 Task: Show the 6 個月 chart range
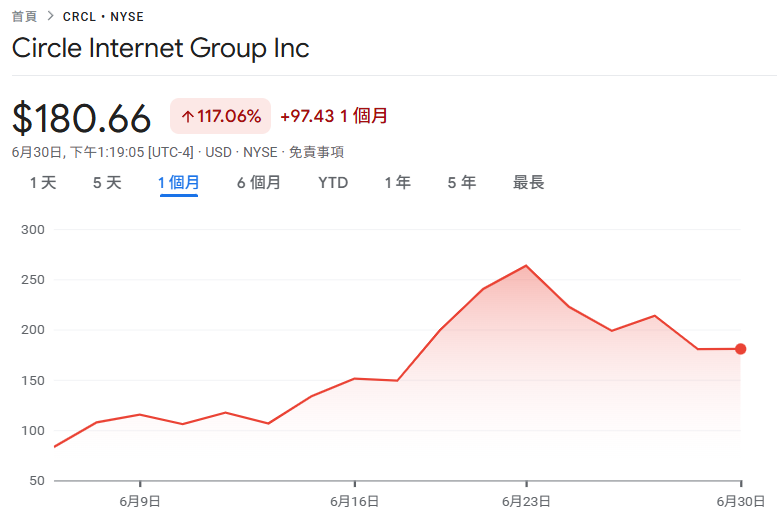(x=258, y=183)
